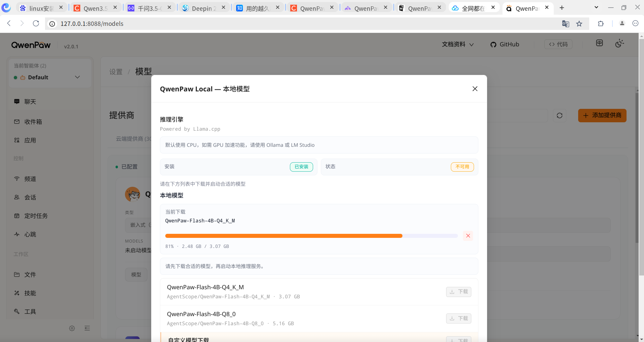The height and width of the screenshot is (342, 644).
Task: Go back in browser history
Action: [9, 24]
